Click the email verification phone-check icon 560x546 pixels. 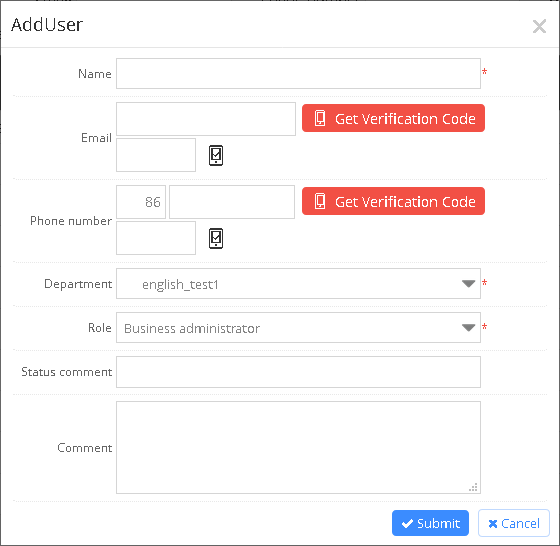coord(216,155)
